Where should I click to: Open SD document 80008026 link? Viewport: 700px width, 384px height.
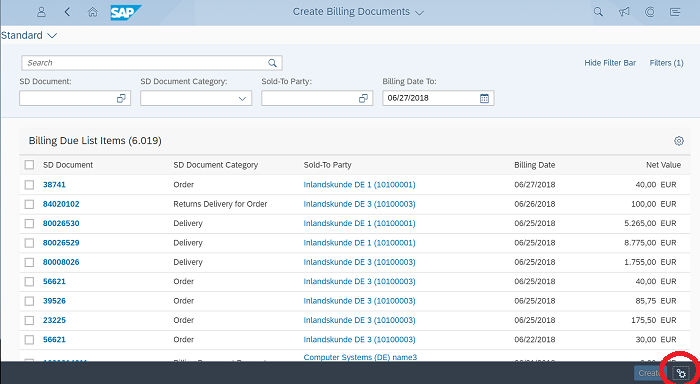pos(61,262)
